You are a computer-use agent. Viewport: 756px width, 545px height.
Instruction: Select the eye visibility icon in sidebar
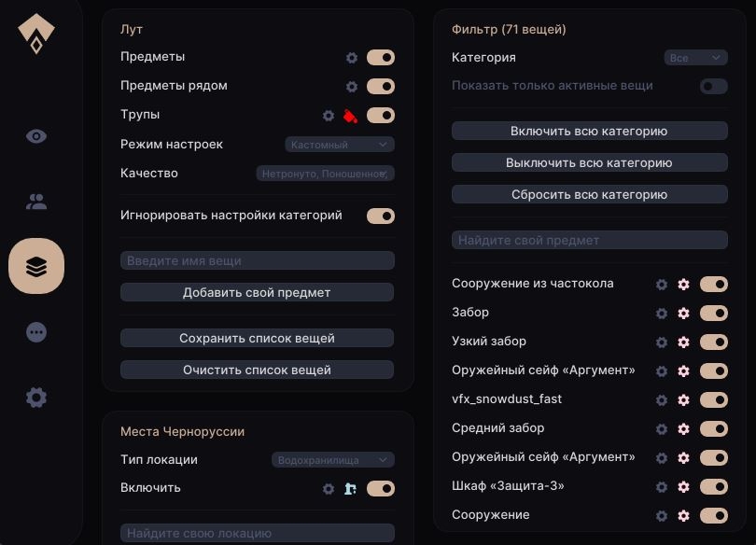[x=35, y=136]
